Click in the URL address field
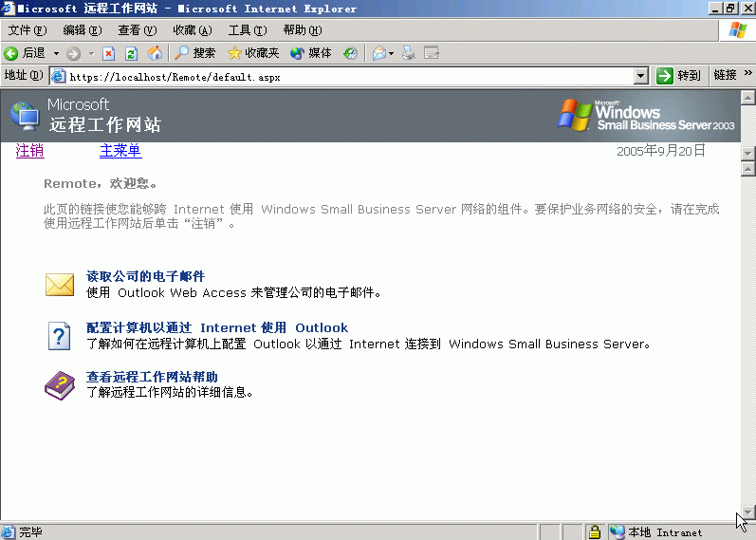 click(341, 76)
